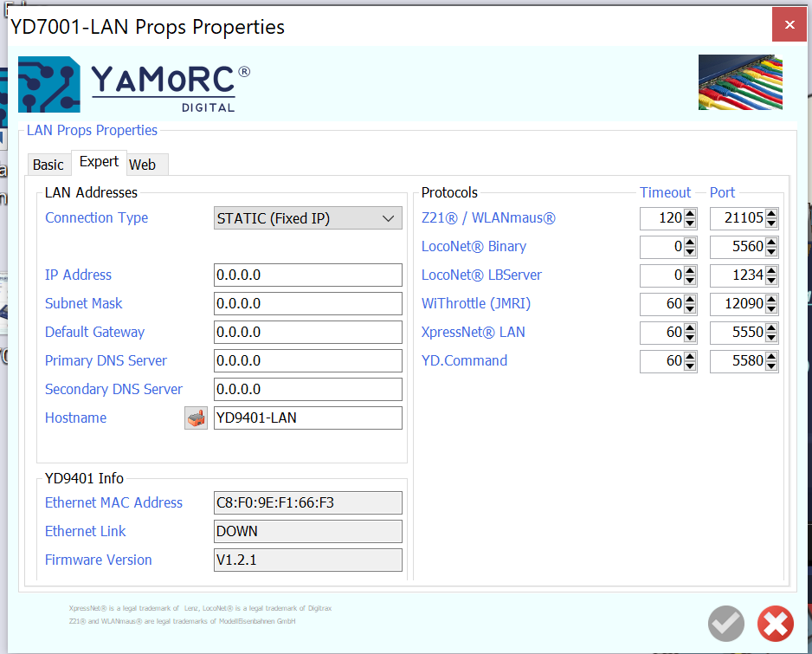812x654 pixels.
Task: Switch to the Web tab
Action: tap(143, 165)
